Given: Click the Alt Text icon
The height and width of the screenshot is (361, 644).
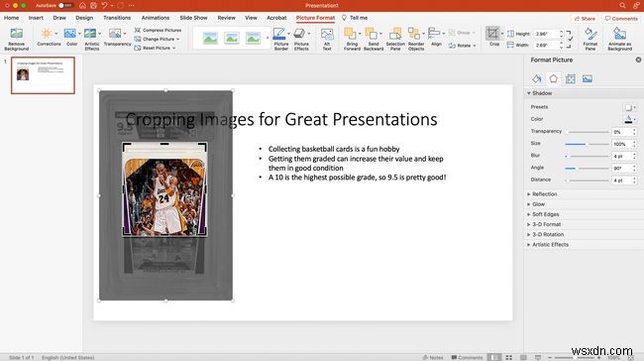Looking at the screenshot, I should pyautogui.click(x=327, y=39).
